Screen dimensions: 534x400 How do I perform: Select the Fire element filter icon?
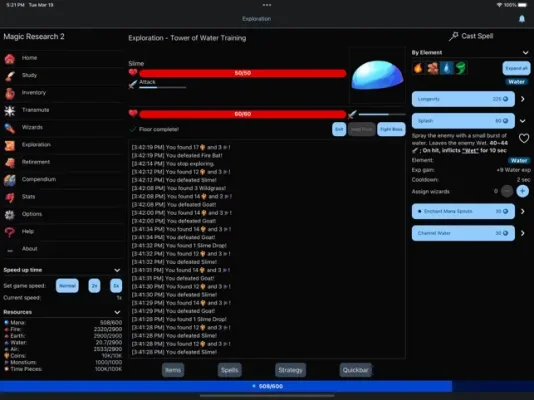pos(418,68)
